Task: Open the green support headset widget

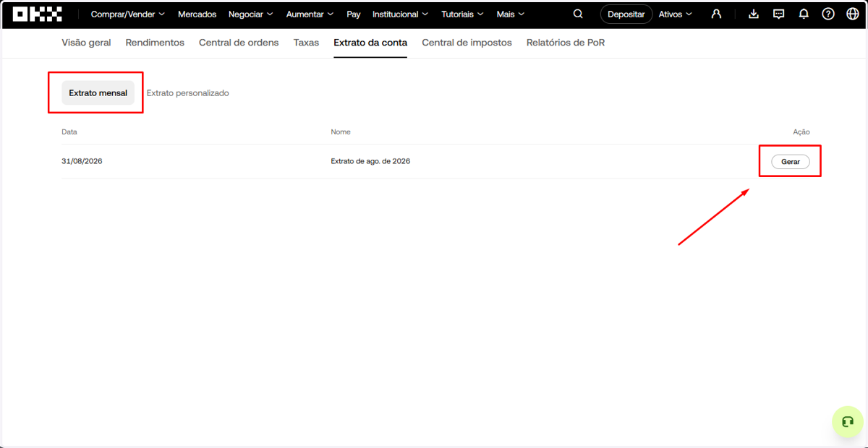Action: point(847,422)
